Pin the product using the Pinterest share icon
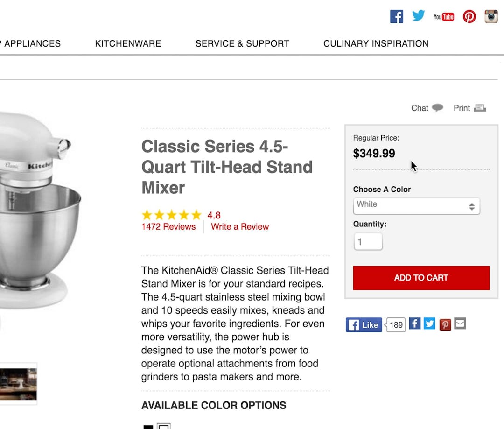 (x=445, y=324)
